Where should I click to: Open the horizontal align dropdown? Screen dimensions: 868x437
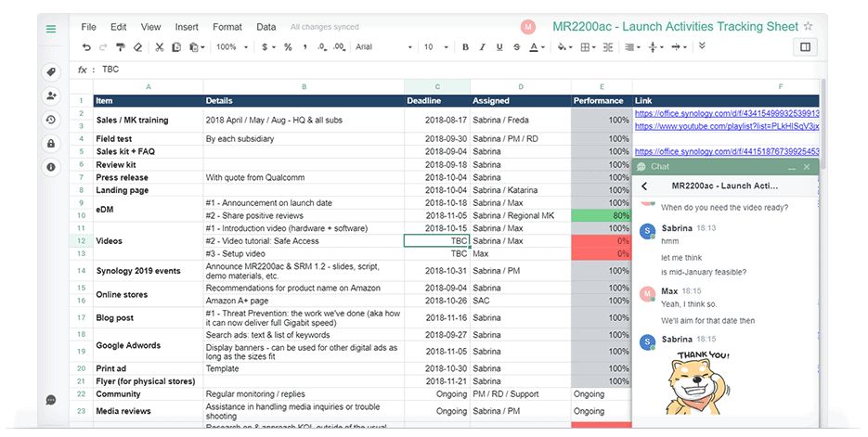point(631,47)
